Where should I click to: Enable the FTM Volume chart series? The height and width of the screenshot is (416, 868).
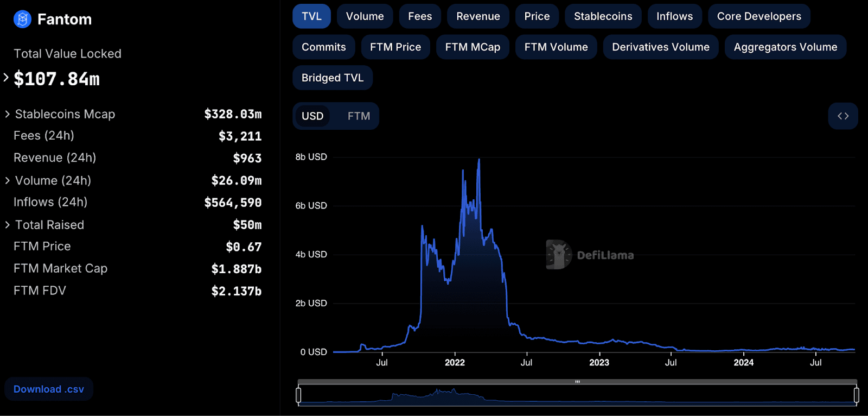(x=556, y=47)
